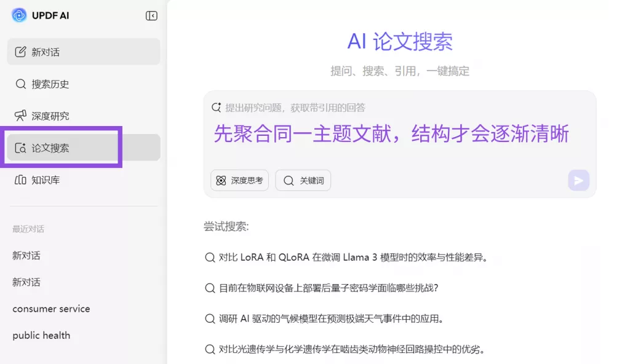The height and width of the screenshot is (364, 630).
Task: Start a 新对话 from the sidebar button
Action: (x=84, y=52)
